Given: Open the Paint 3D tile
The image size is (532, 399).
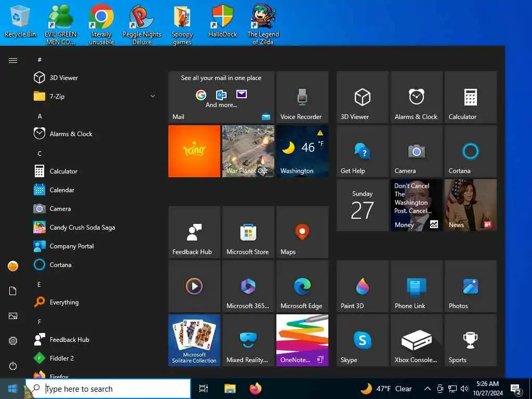Looking at the screenshot, I should coord(362,286).
